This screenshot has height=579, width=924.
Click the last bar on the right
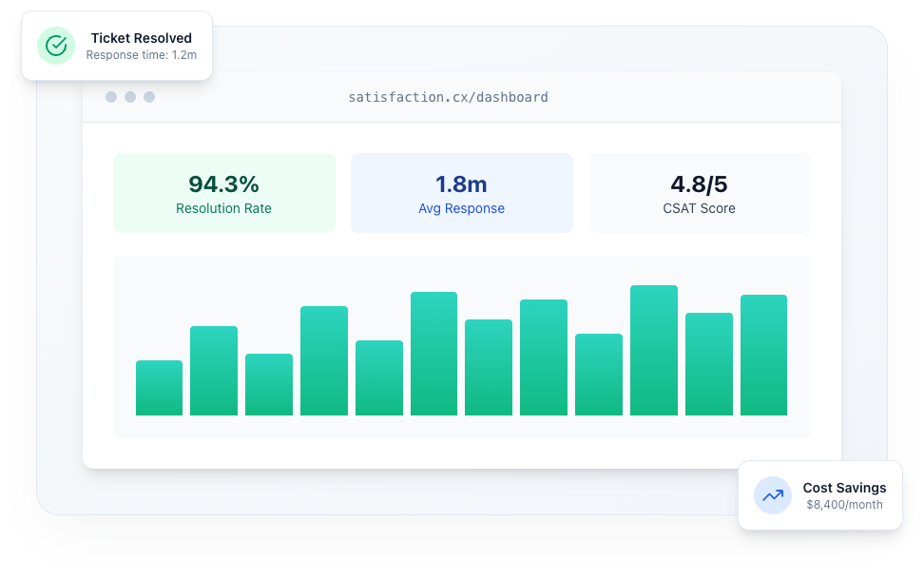pyautogui.click(x=763, y=356)
